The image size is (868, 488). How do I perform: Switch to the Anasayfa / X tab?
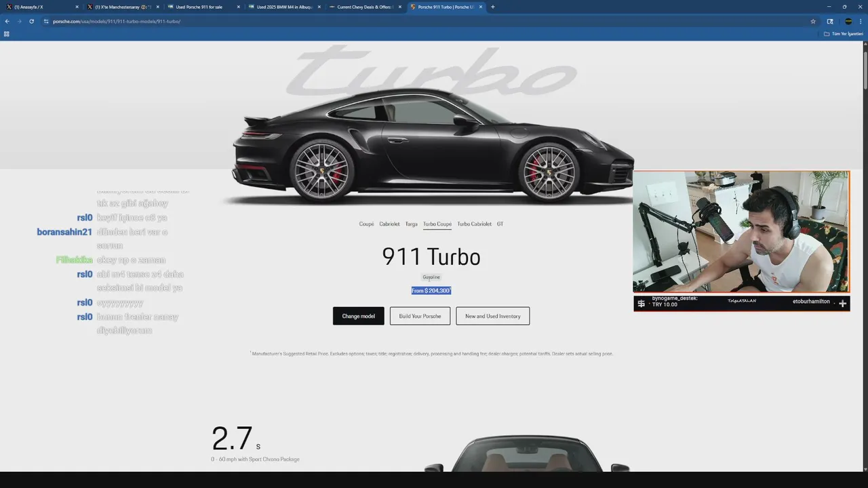coord(42,7)
